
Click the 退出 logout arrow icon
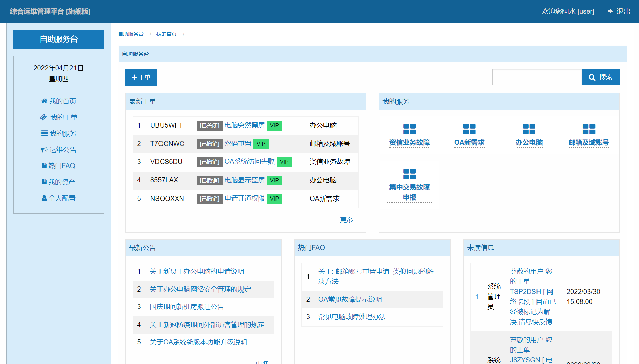610,11
